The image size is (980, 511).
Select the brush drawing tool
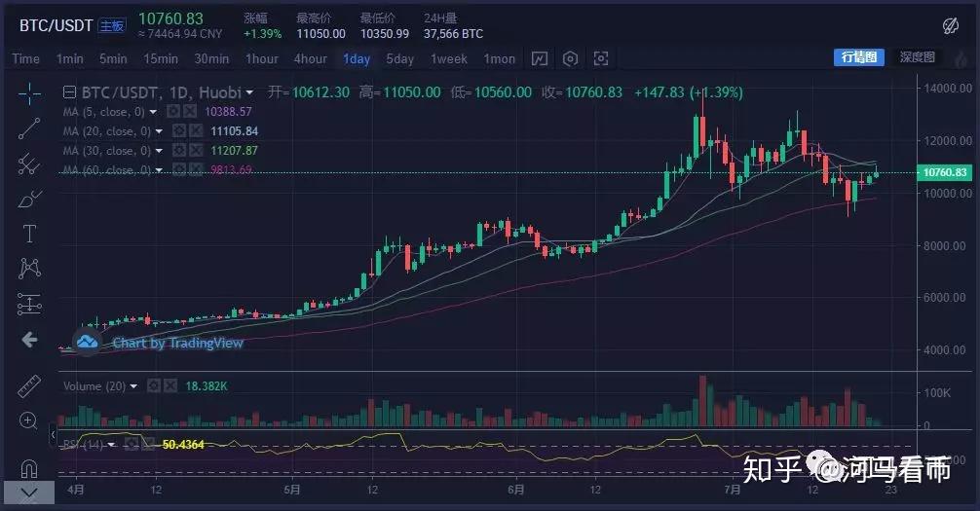[29, 199]
